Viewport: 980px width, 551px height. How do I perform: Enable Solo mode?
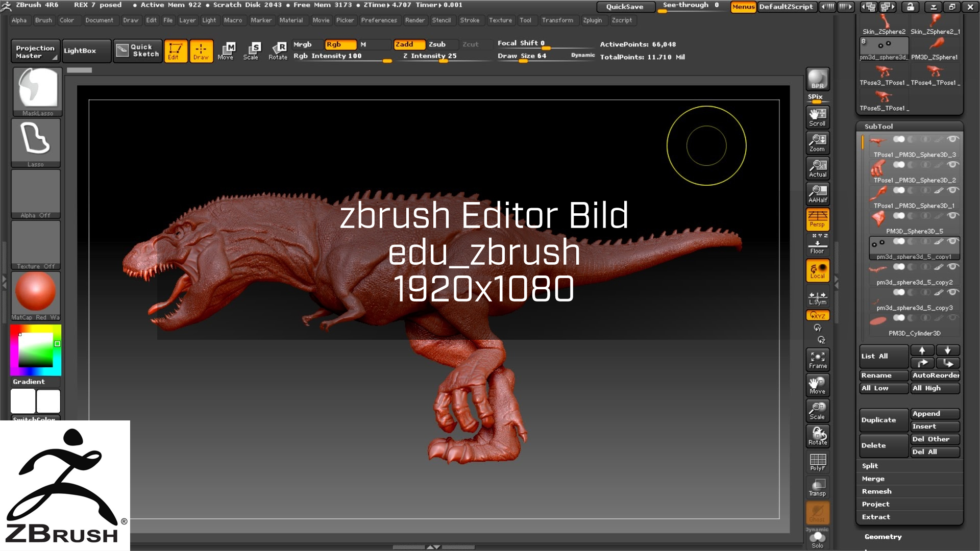pyautogui.click(x=817, y=540)
